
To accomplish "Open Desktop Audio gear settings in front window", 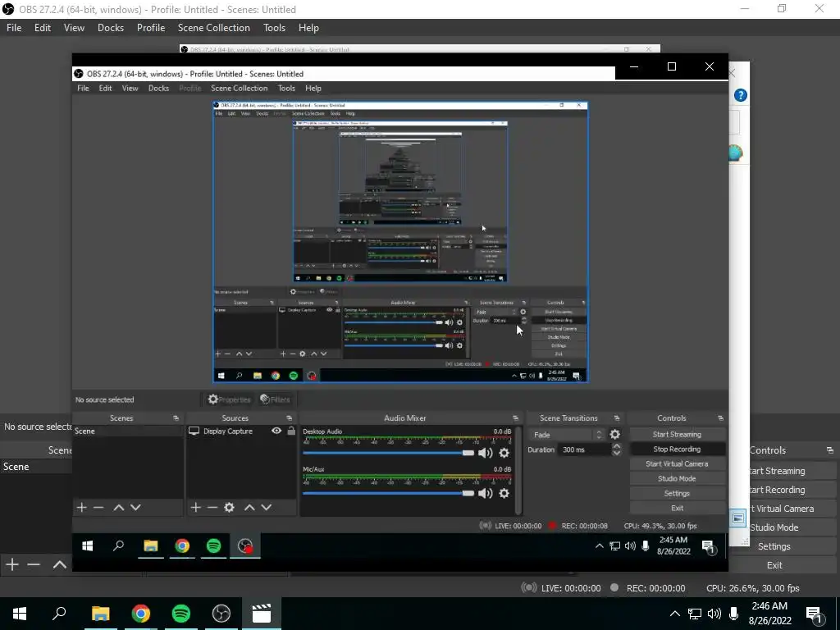I will tap(504, 453).
